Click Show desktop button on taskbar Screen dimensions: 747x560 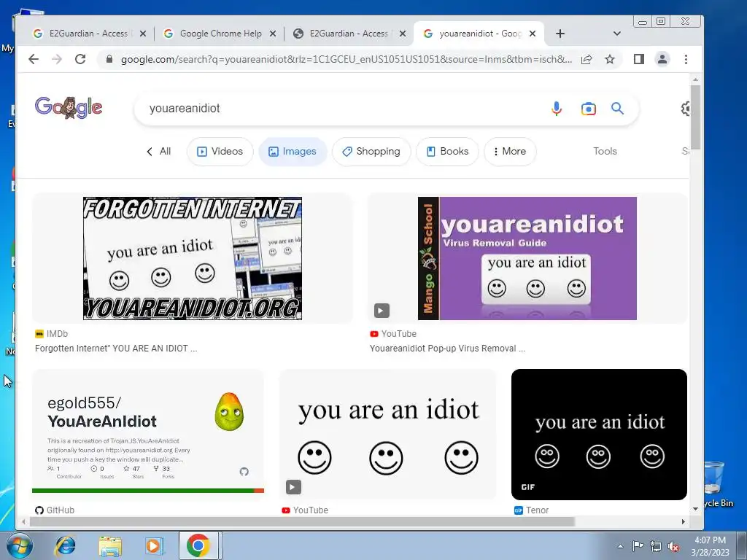pyautogui.click(x=742, y=545)
